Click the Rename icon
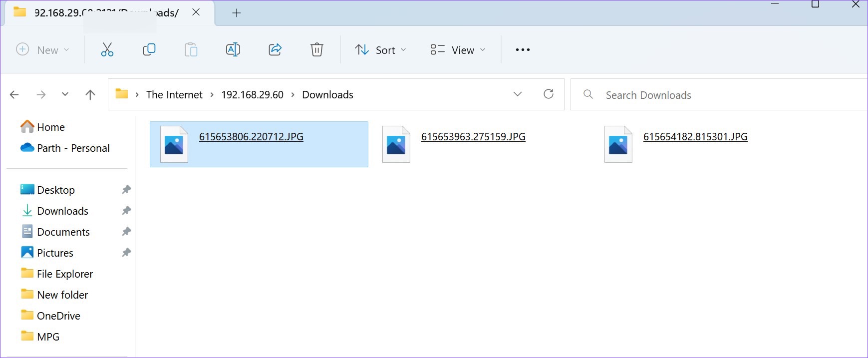The height and width of the screenshot is (358, 868). [x=233, y=49]
